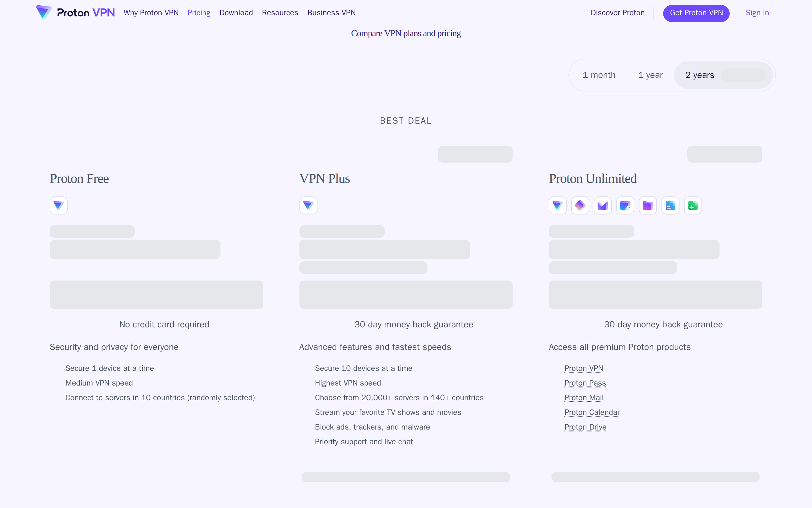
Task: Click the green Proton Sheets icon
Action: pos(693,205)
